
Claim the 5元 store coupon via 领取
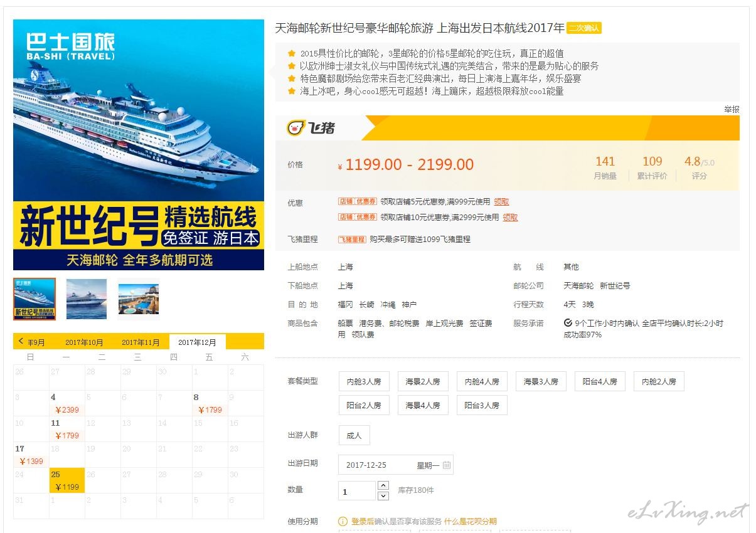point(501,202)
